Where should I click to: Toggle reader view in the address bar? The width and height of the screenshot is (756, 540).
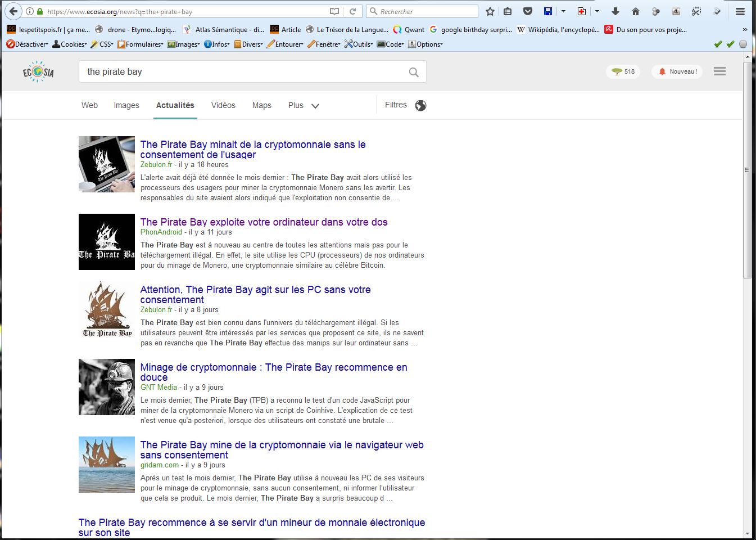point(334,11)
